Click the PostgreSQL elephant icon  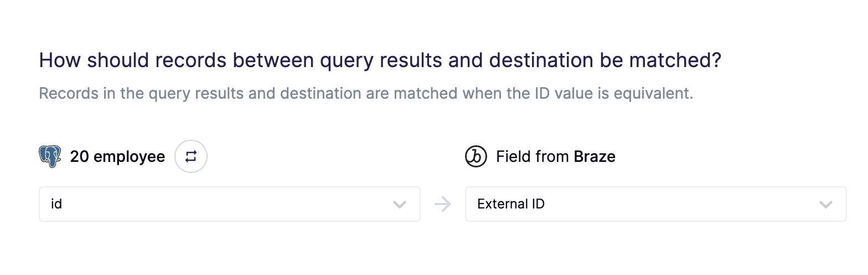50,157
